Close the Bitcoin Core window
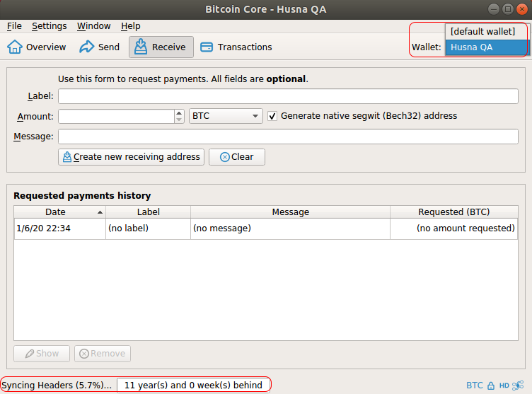This screenshot has height=394, width=532. tap(522, 9)
